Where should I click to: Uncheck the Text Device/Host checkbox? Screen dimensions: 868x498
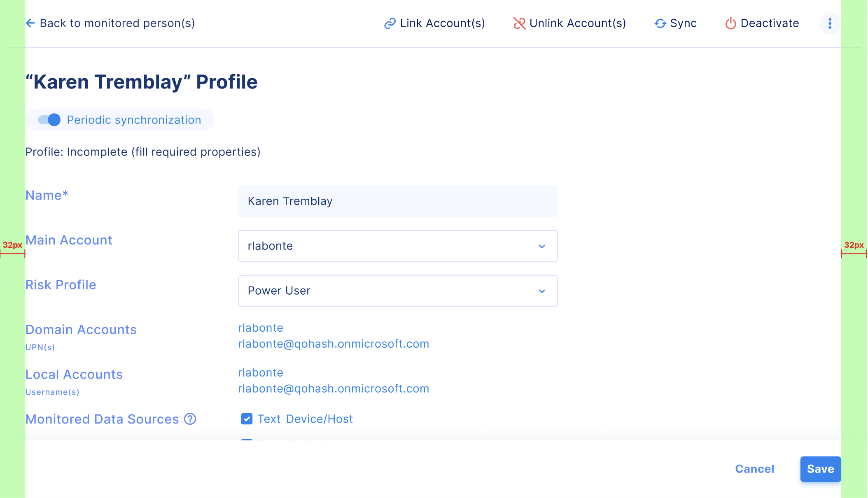tap(247, 419)
